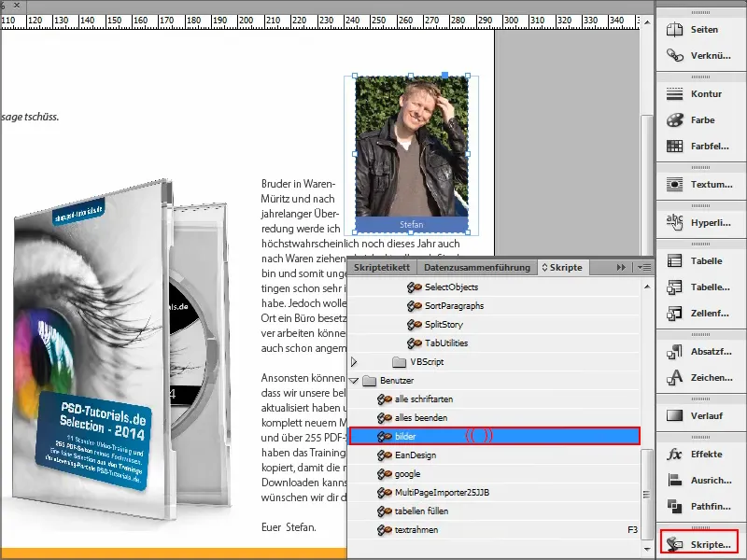Open the Skripte panel icon
Screen dimensions: 747x560
pos(674,544)
